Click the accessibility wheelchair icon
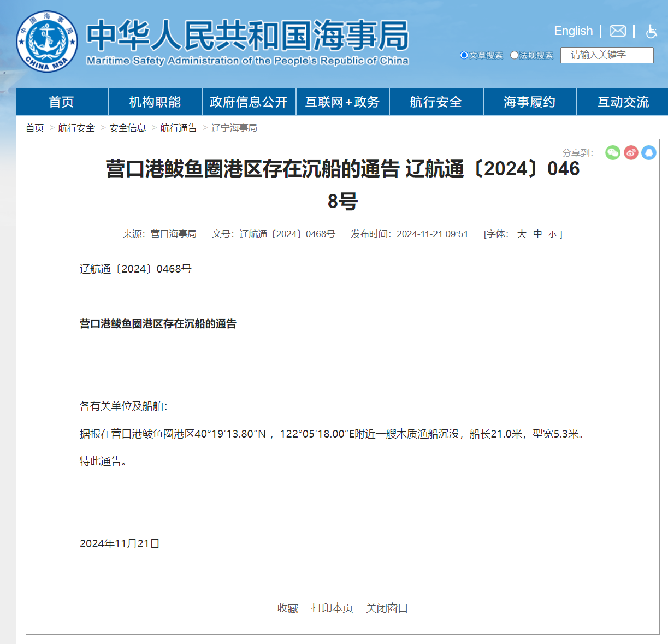Viewport: 668px width, 644px height. (651, 31)
